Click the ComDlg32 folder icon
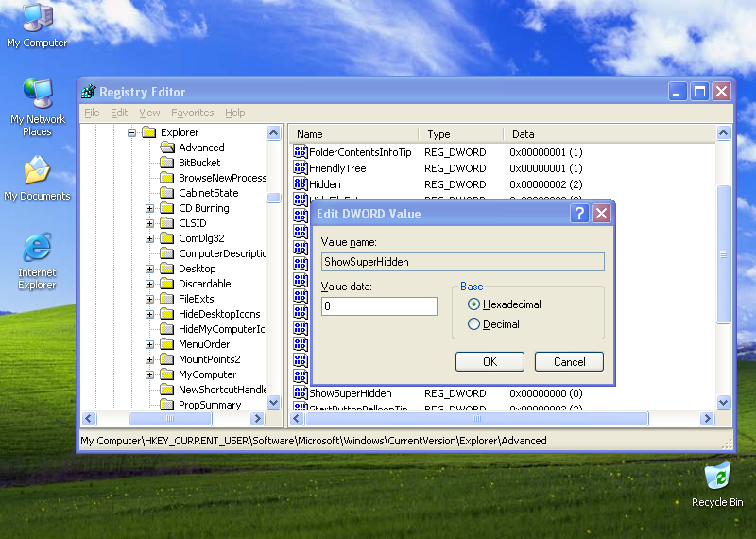The image size is (756, 539). [167, 238]
